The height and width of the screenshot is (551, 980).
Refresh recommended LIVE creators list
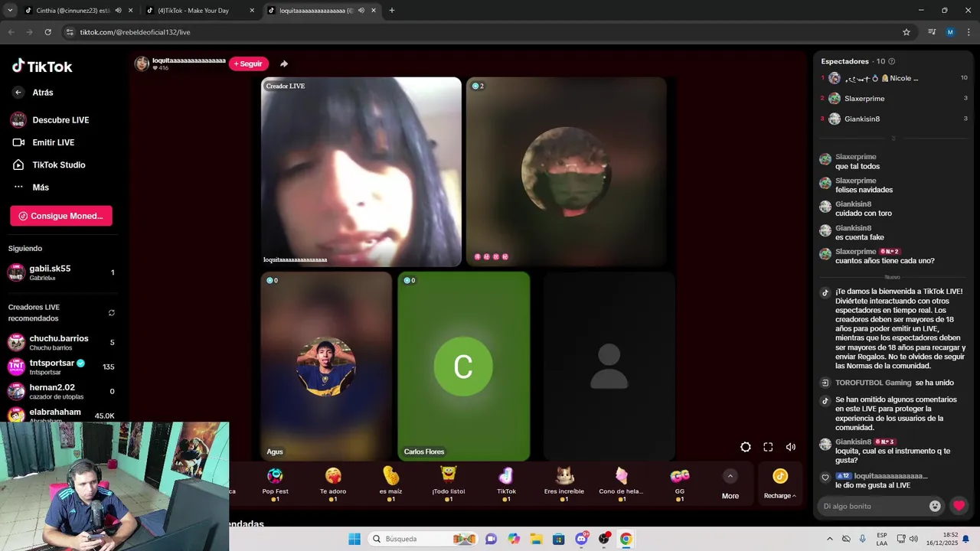click(112, 313)
